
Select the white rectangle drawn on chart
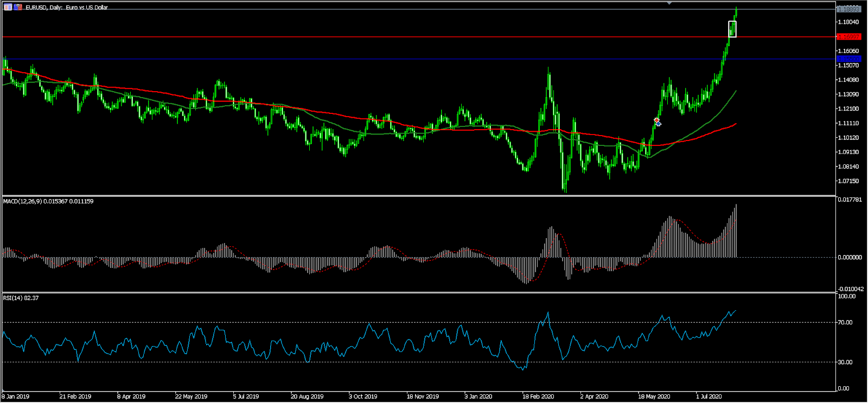(732, 29)
